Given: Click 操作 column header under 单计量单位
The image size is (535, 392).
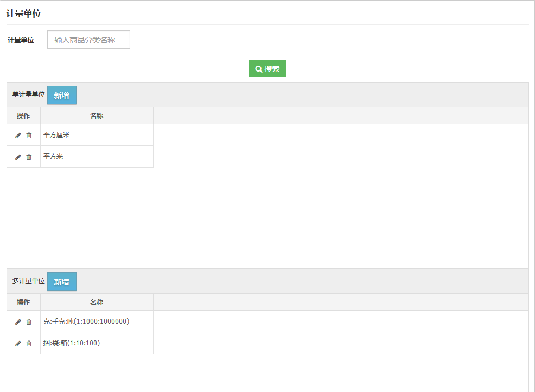Looking at the screenshot, I should click(23, 116).
